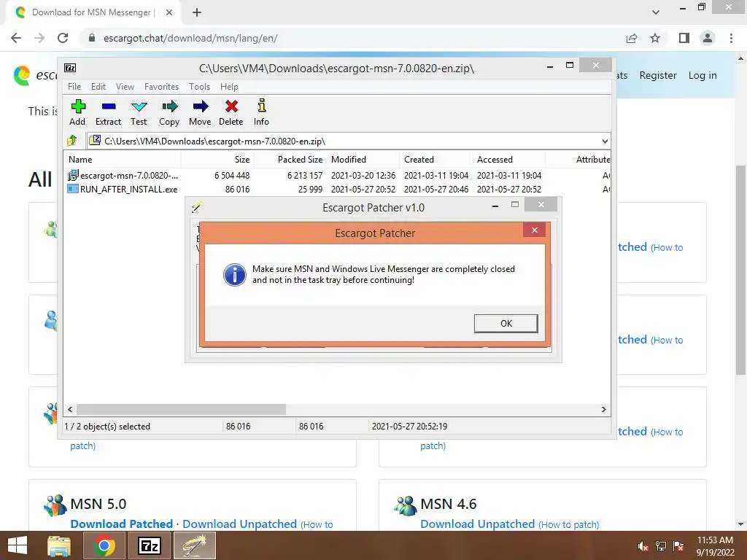Switch to Escargot Patcher on the taskbar

tap(194, 545)
